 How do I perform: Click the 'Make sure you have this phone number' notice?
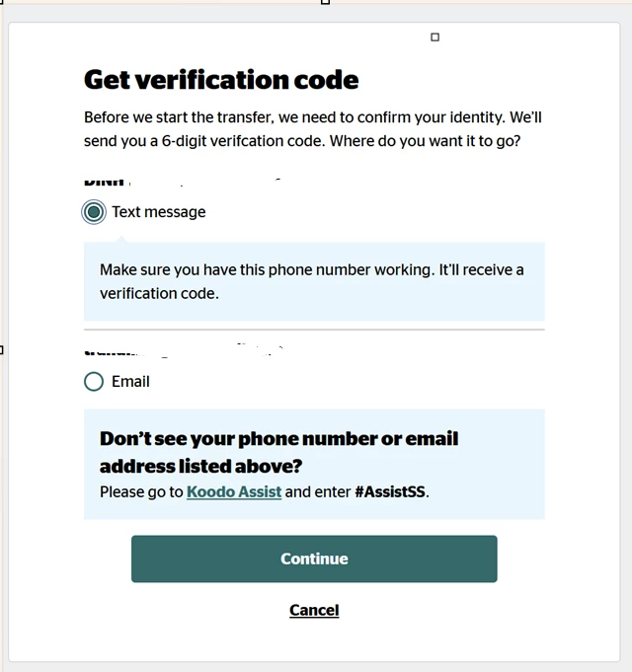pyautogui.click(x=314, y=281)
